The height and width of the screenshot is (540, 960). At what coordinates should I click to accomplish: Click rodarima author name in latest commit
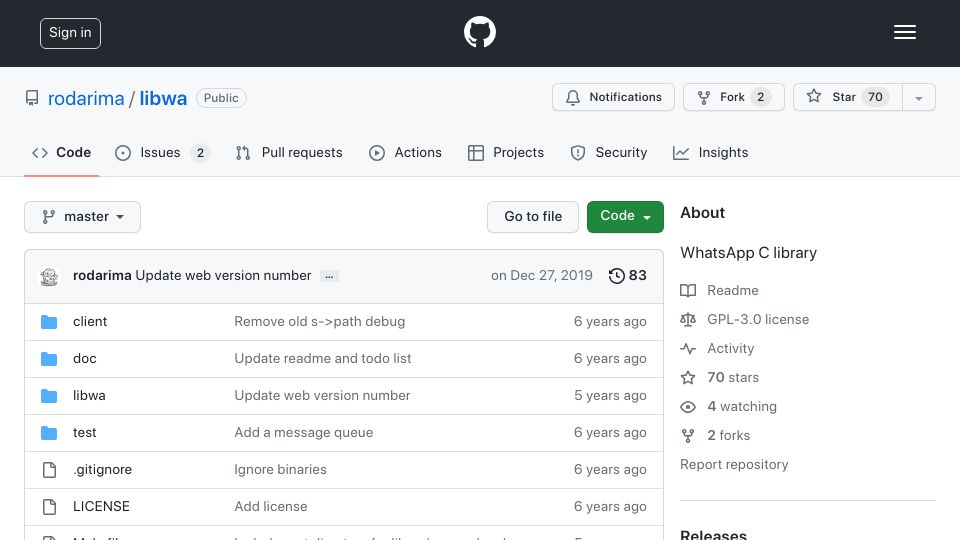(x=102, y=276)
